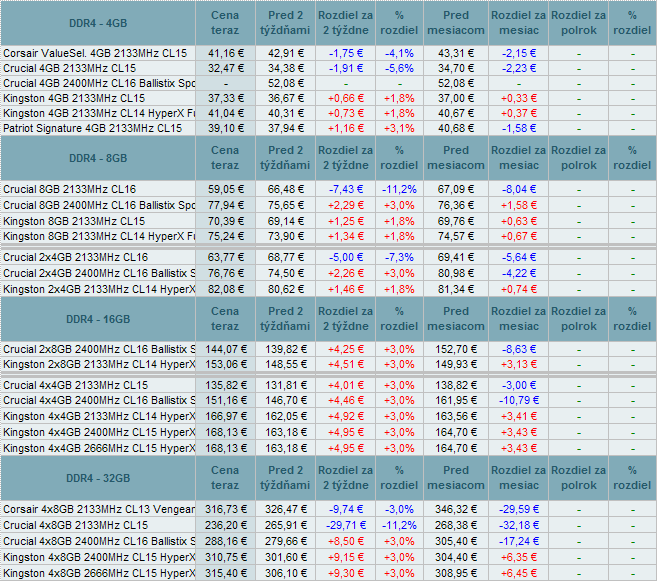
Task: Click the two-weeks-ago price "326,47 €"
Action: (286, 509)
